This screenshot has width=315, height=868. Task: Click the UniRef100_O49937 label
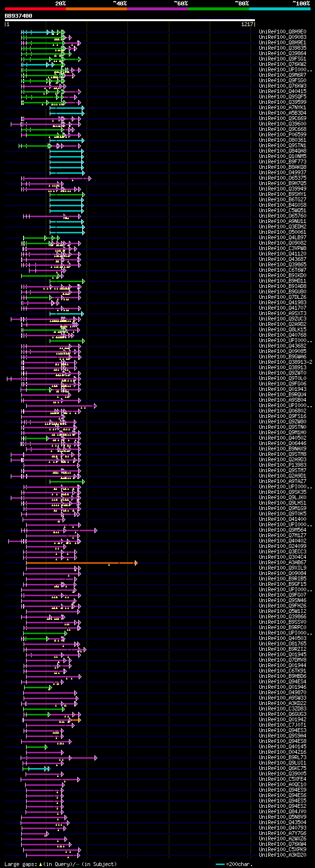tap(283, 173)
